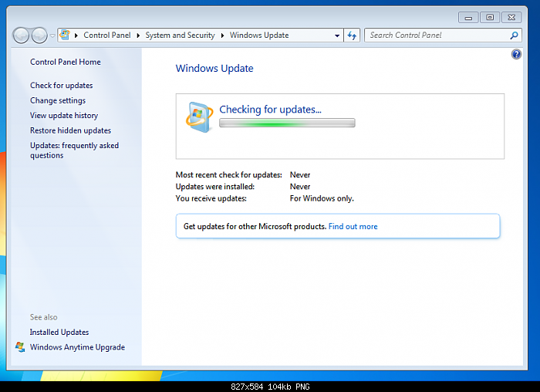The height and width of the screenshot is (392, 540).
Task: Click the Back navigation arrow button
Action: click(21, 35)
